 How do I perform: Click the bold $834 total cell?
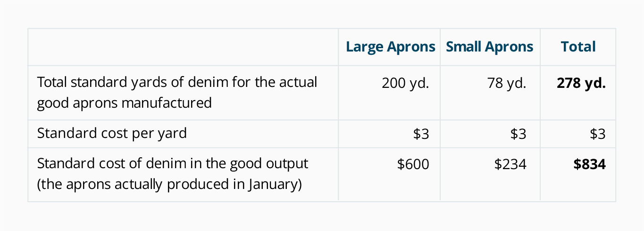[590, 164]
